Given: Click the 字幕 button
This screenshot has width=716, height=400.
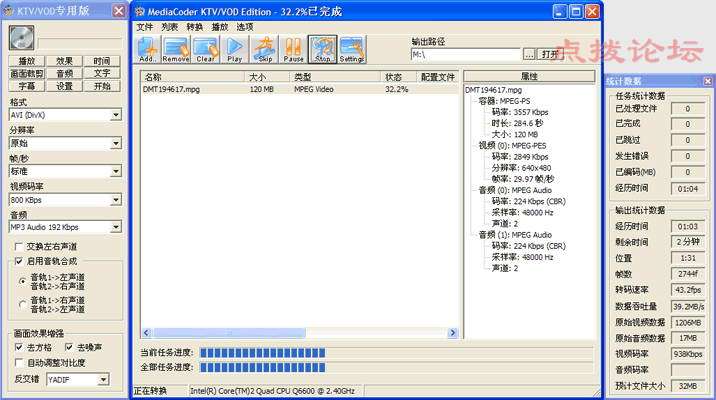Looking at the screenshot, I should tap(26, 86).
